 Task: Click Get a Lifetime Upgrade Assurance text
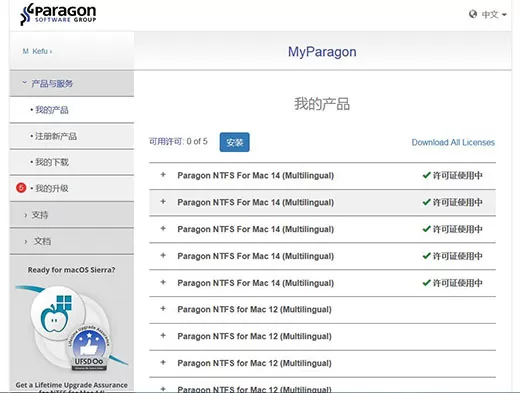[71, 385]
